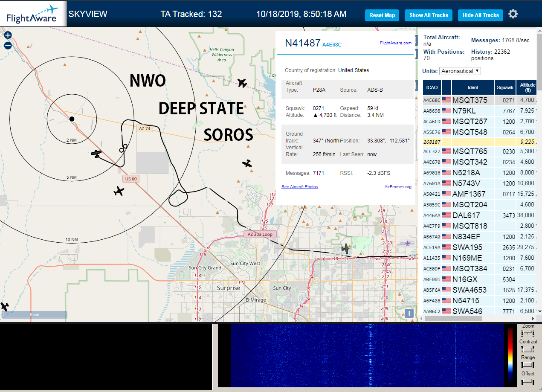Open the AirFrames.org link

[398, 187]
